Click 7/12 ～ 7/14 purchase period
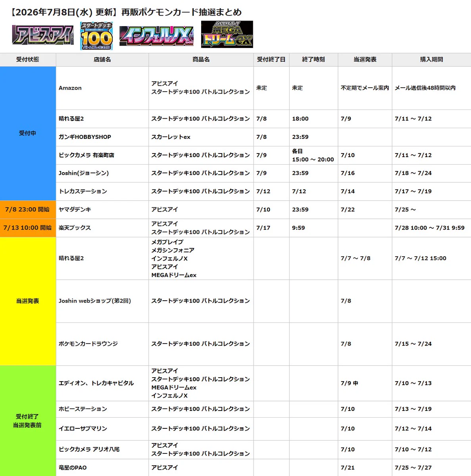 [413, 429]
